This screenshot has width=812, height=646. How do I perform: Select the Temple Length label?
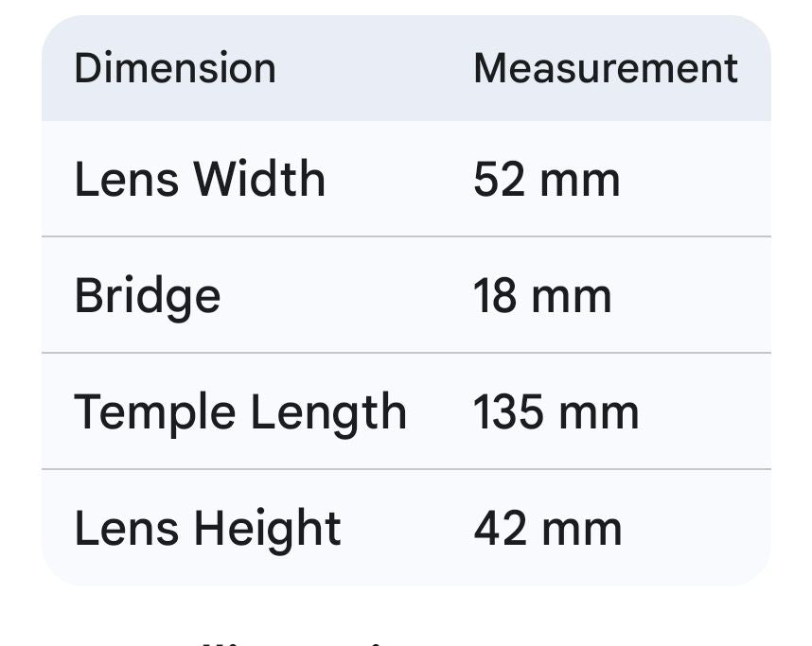pos(240,412)
